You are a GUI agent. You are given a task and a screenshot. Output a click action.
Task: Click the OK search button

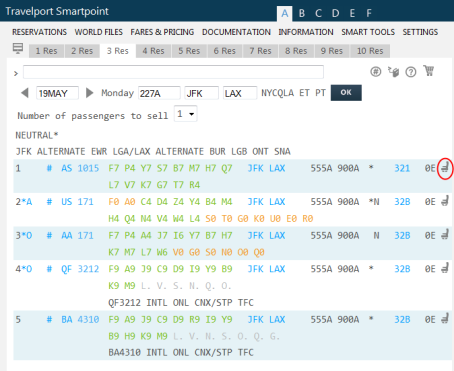click(346, 93)
